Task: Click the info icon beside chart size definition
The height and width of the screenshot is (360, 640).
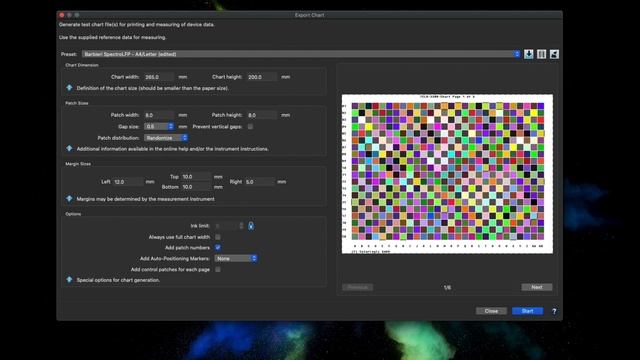Action: [x=69, y=88]
